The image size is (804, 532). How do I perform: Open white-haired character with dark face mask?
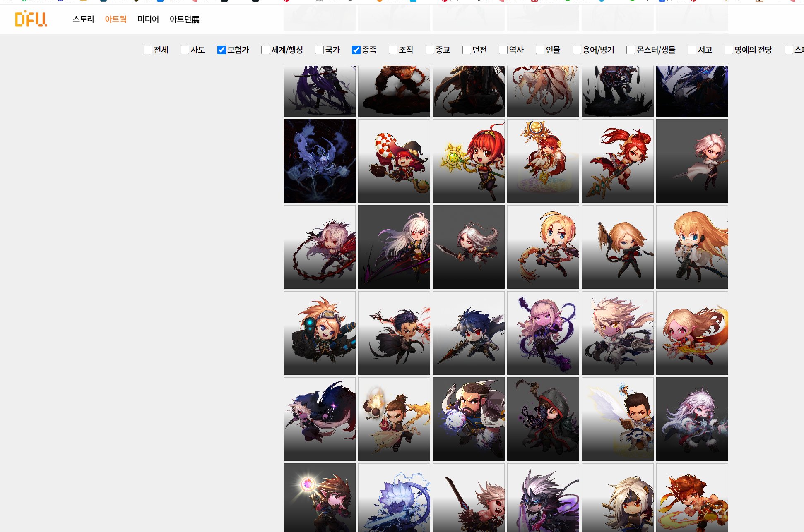(618, 498)
